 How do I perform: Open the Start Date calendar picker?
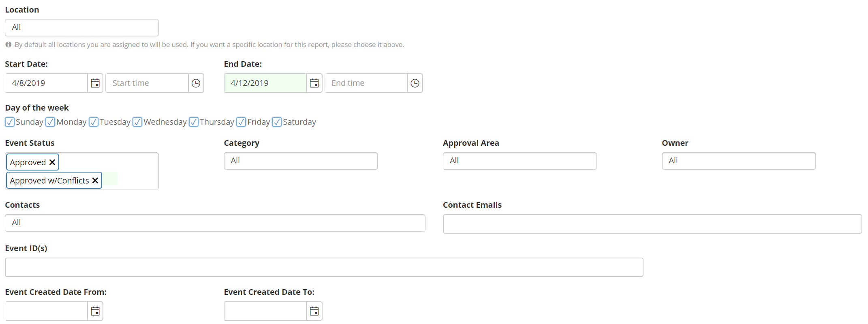pos(95,83)
